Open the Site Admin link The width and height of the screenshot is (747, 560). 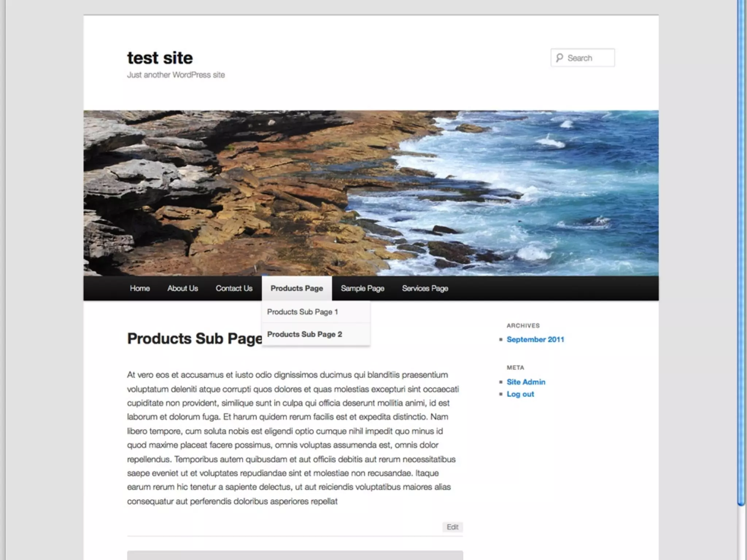[x=526, y=382]
